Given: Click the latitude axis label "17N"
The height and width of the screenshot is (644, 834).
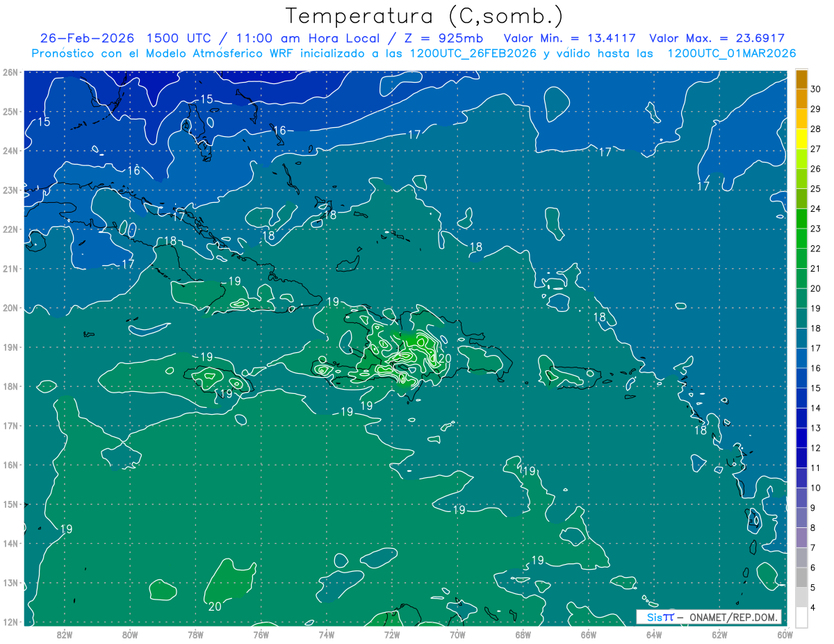Looking at the screenshot, I should tap(10, 426).
